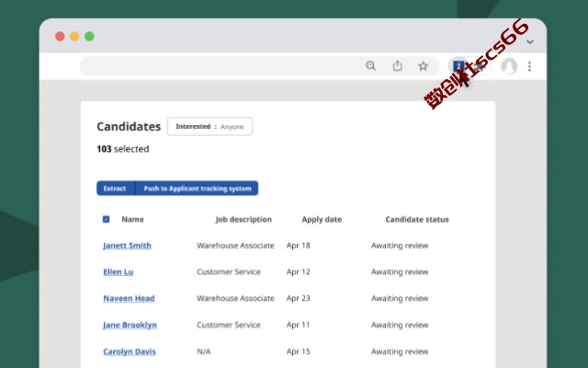The height and width of the screenshot is (368, 588).
Task: Bookmark page with the star icon
Action: tap(423, 66)
